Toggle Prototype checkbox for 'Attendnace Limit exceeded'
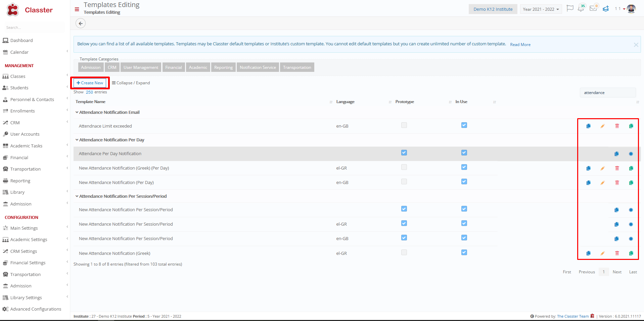The image size is (644, 321). (x=404, y=125)
